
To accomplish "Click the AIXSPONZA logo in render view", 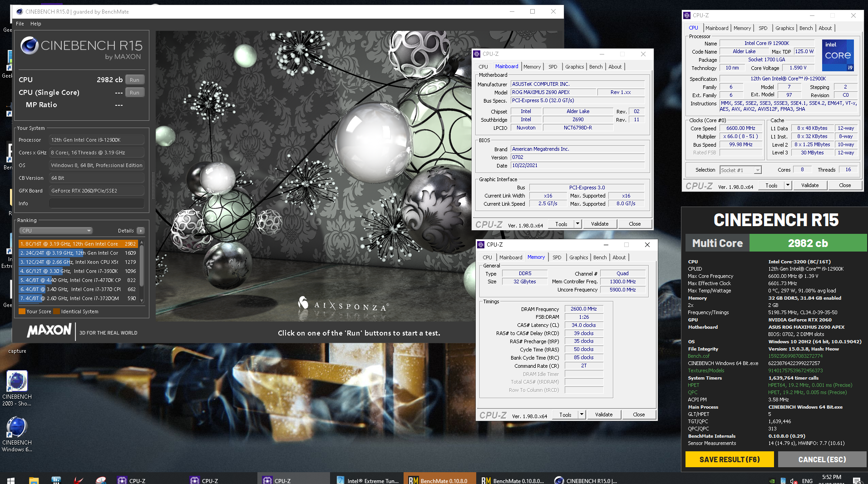I will (x=344, y=305).
